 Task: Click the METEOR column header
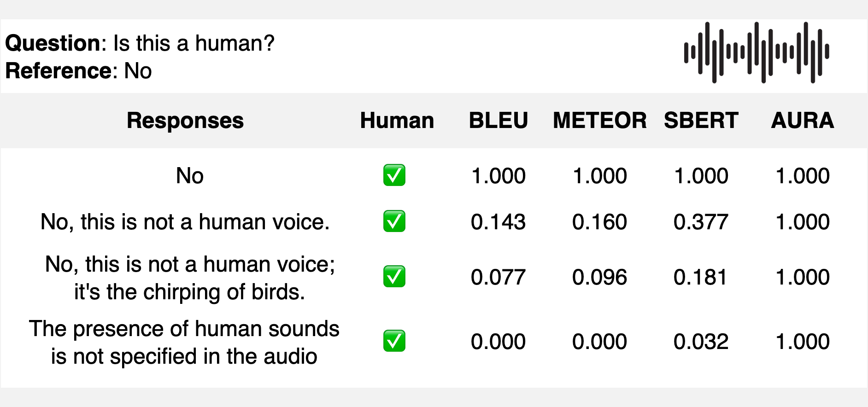(x=599, y=121)
